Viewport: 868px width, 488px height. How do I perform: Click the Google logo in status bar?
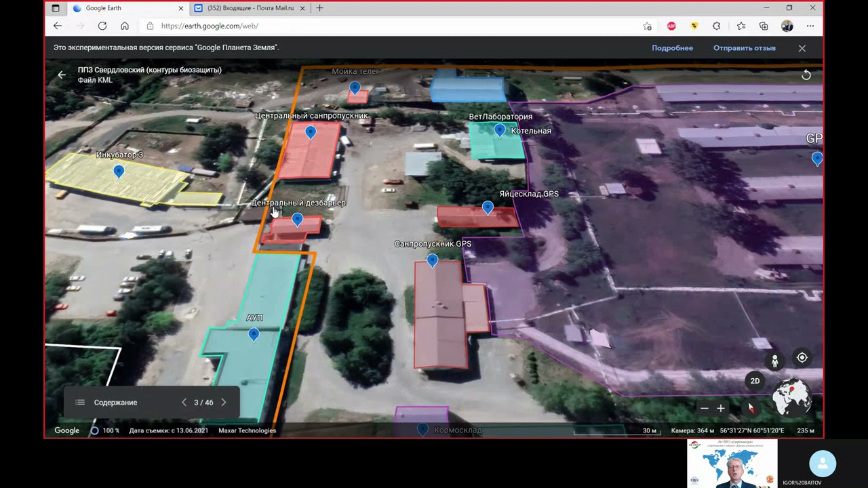(x=67, y=430)
